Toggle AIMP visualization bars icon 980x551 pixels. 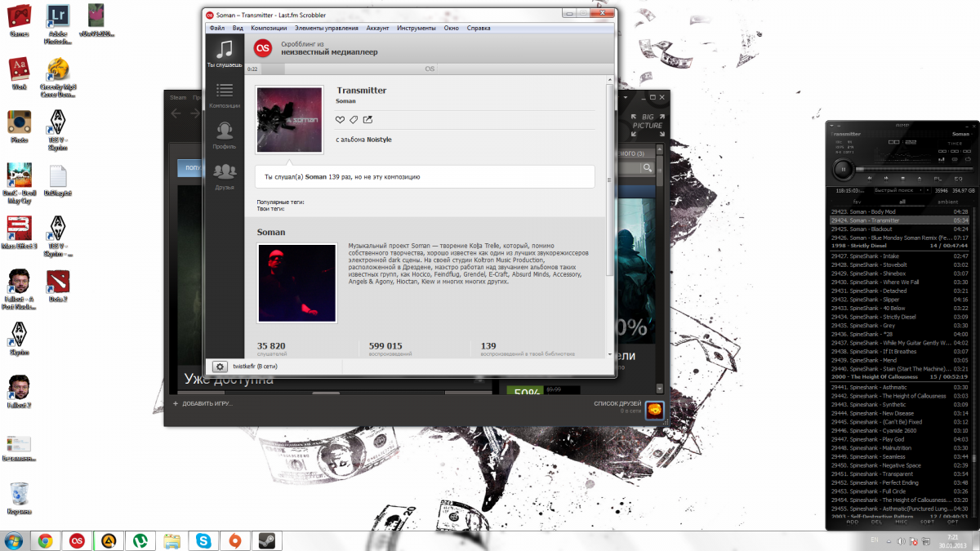tap(942, 159)
